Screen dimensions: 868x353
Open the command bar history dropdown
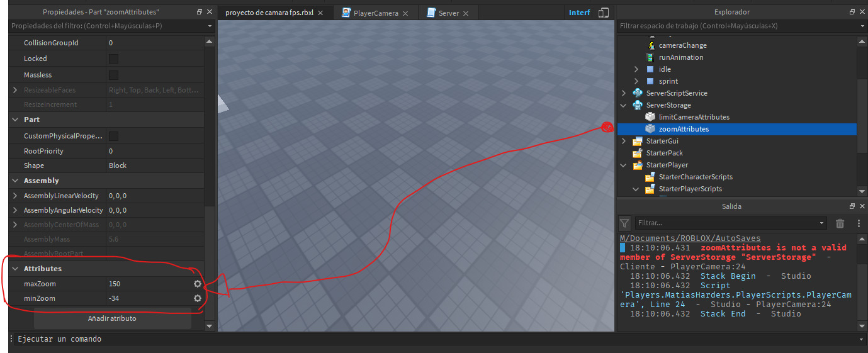click(x=861, y=339)
